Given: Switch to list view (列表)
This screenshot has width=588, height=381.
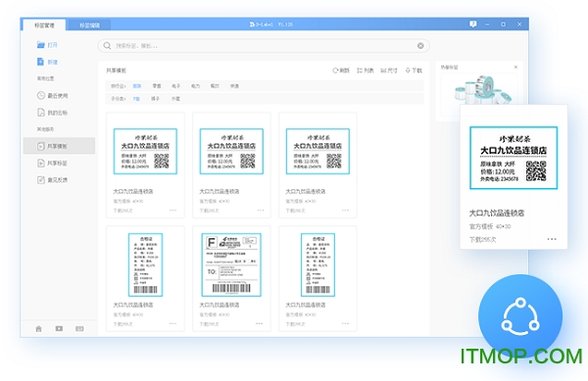Looking at the screenshot, I should tap(366, 71).
